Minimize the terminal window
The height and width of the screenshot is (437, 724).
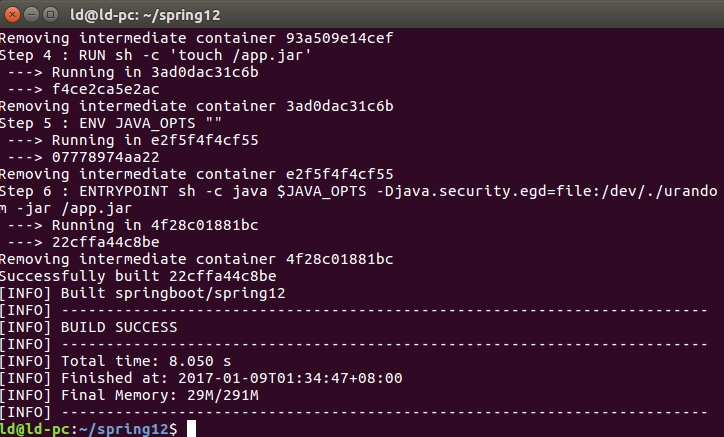tap(31, 15)
